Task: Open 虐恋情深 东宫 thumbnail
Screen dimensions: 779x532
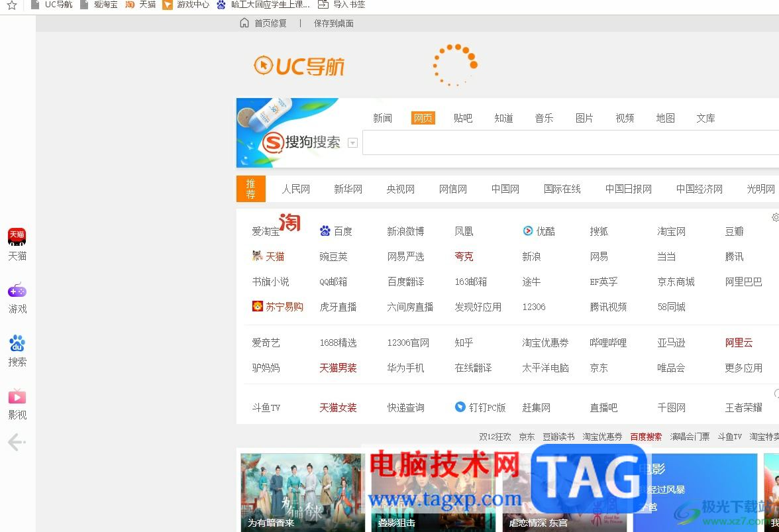Action: click(564, 493)
